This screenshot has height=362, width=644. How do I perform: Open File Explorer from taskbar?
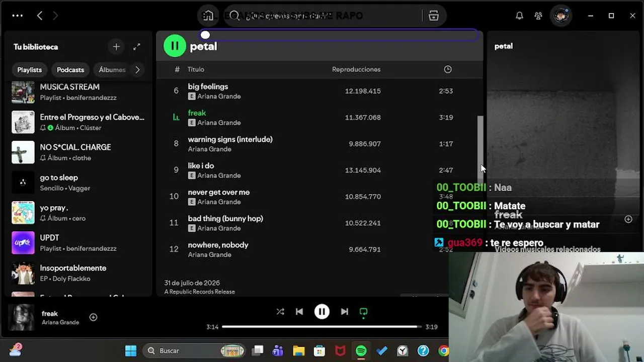coord(299,351)
